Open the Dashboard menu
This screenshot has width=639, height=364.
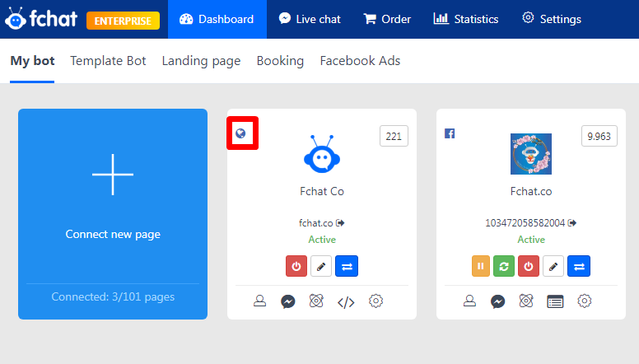coord(217,19)
